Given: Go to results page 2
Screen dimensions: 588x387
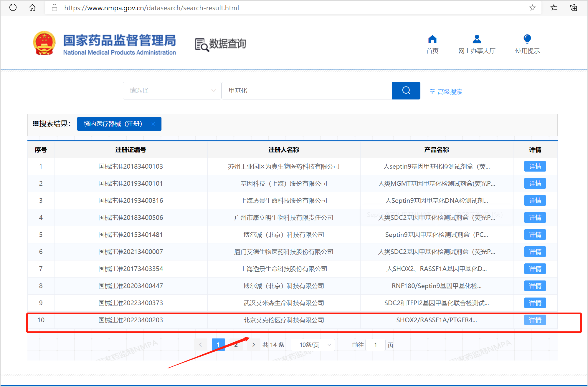Looking at the screenshot, I should [x=236, y=345].
